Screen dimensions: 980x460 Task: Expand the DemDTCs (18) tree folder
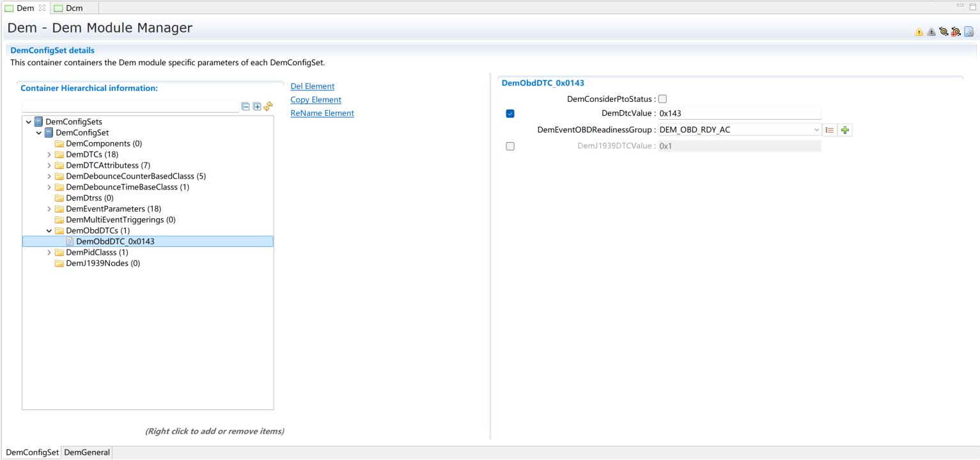[49, 155]
